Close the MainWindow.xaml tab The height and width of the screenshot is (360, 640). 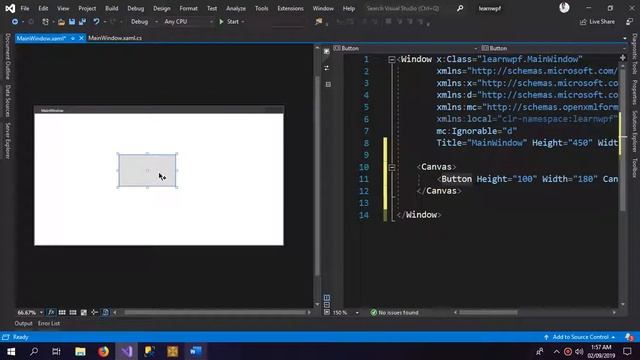81,38
